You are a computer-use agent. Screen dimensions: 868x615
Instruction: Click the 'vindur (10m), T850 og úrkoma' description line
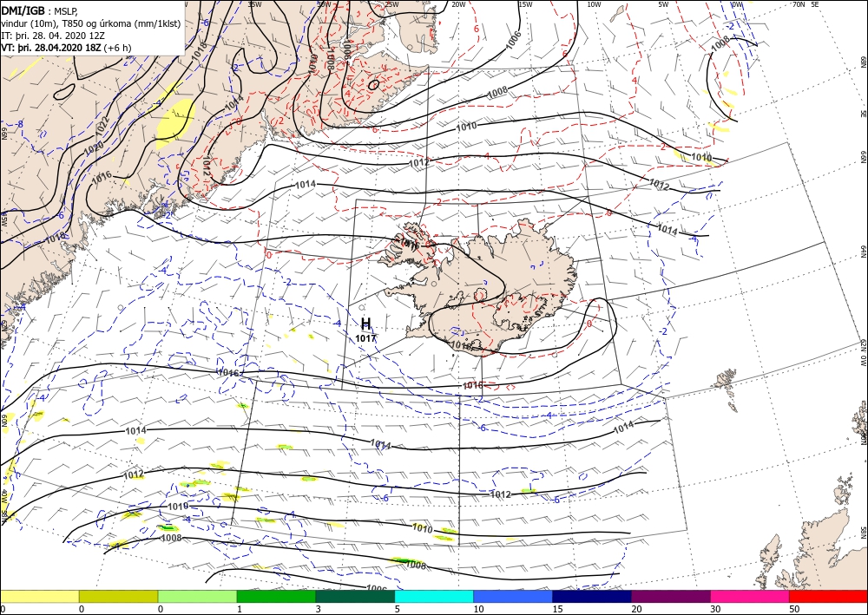91,23
